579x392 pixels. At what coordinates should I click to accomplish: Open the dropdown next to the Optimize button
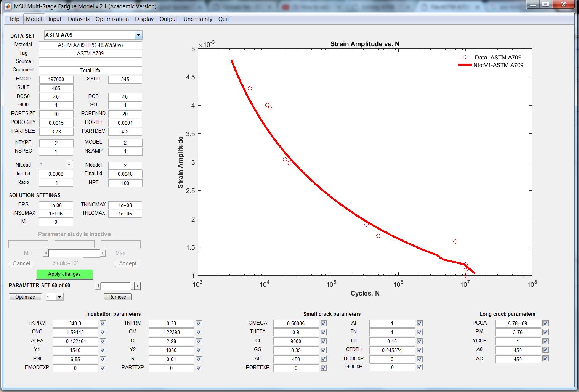(x=59, y=297)
